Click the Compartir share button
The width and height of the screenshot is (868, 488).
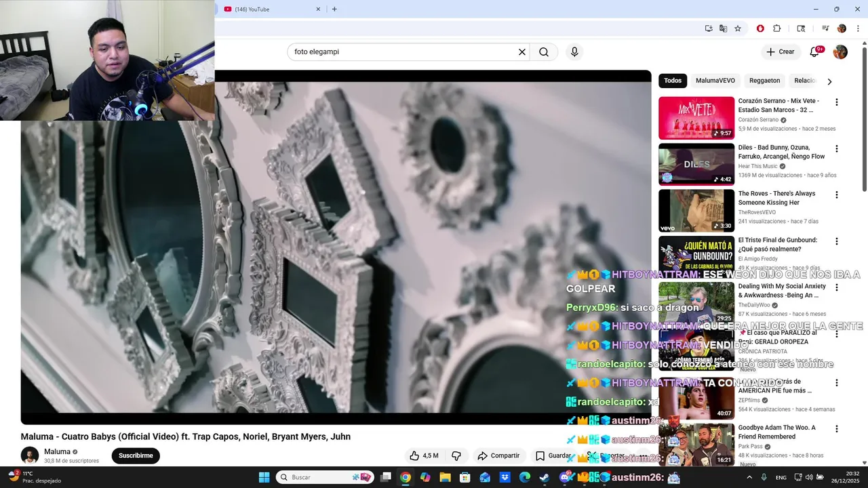click(498, 455)
